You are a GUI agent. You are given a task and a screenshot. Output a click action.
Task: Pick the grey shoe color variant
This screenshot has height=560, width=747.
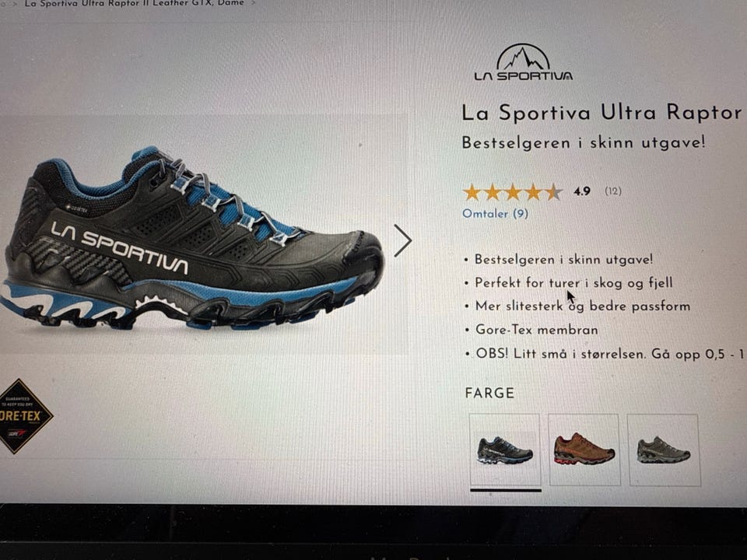664,450
